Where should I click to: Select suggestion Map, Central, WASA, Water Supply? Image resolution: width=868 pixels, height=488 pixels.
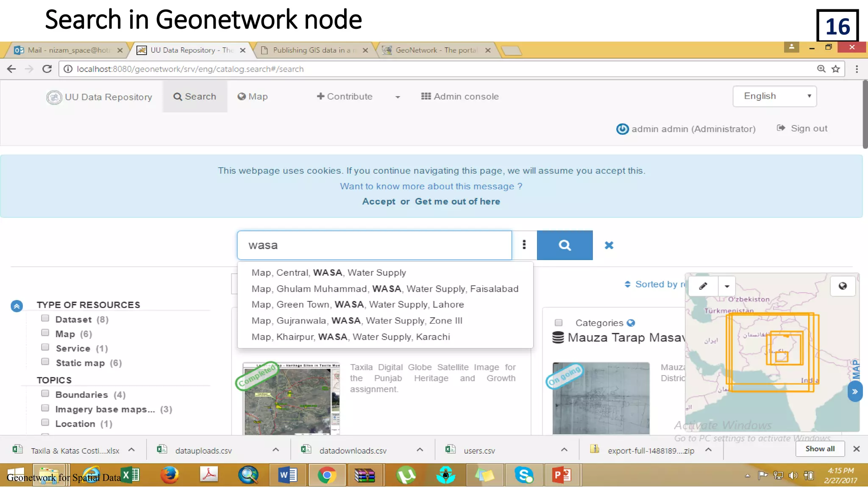tap(329, 273)
